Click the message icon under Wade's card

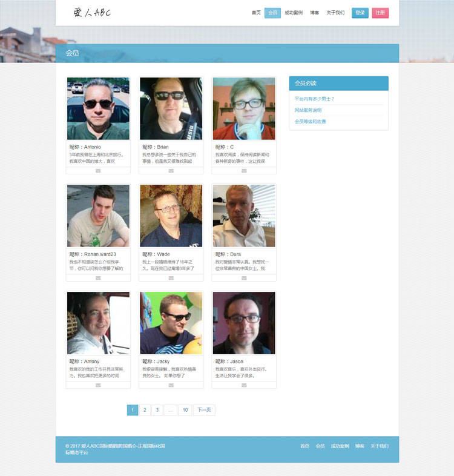pyautogui.click(x=171, y=278)
